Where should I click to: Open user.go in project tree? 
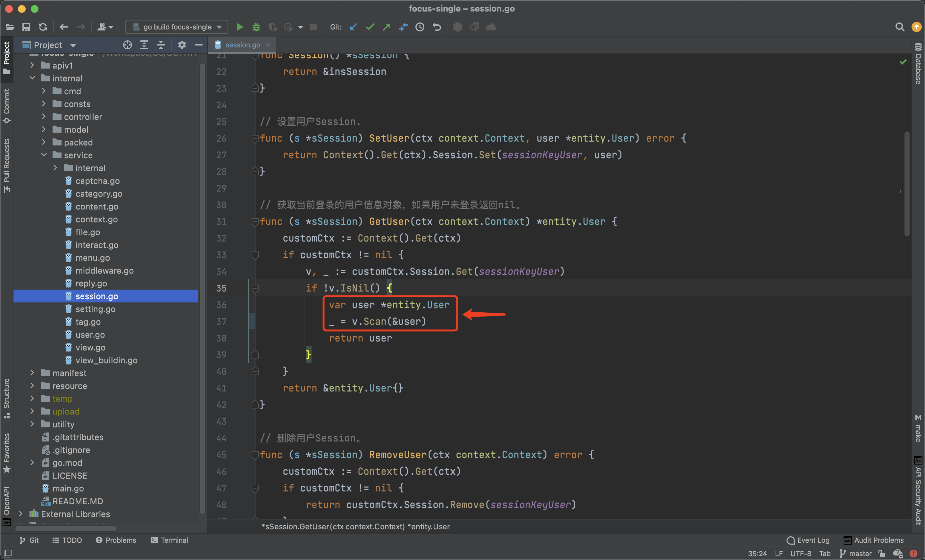(x=90, y=334)
